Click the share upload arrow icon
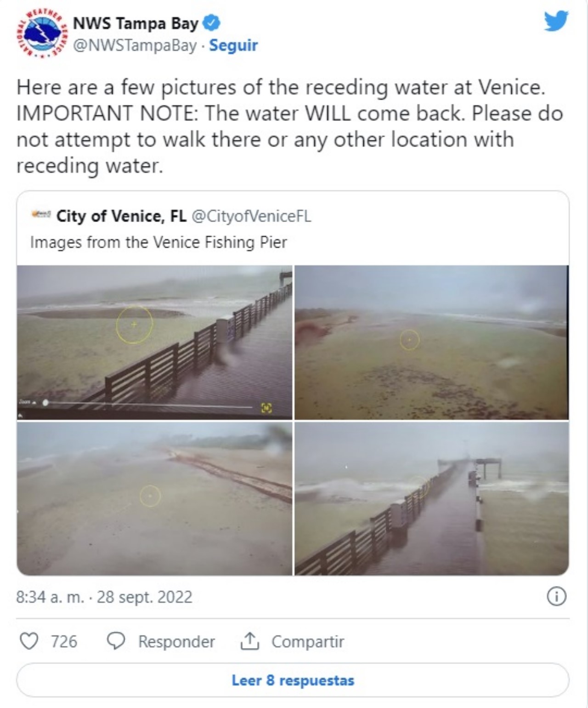This screenshot has width=588, height=708. pyautogui.click(x=249, y=641)
